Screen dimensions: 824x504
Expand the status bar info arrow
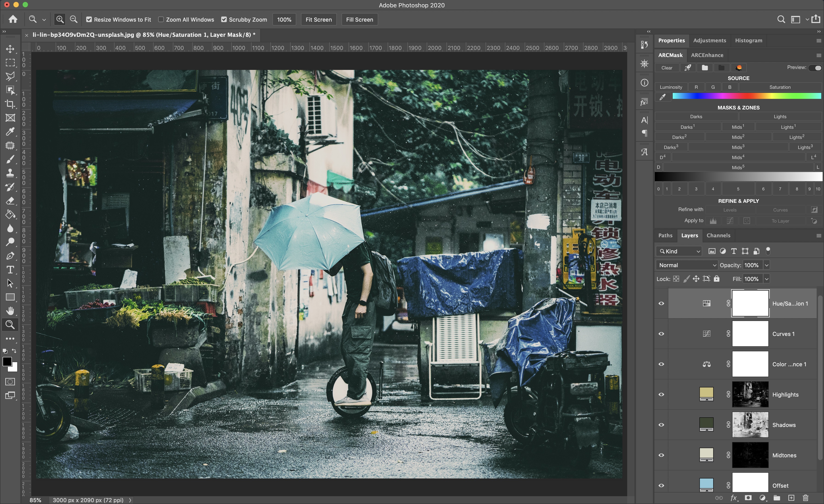(x=130, y=500)
